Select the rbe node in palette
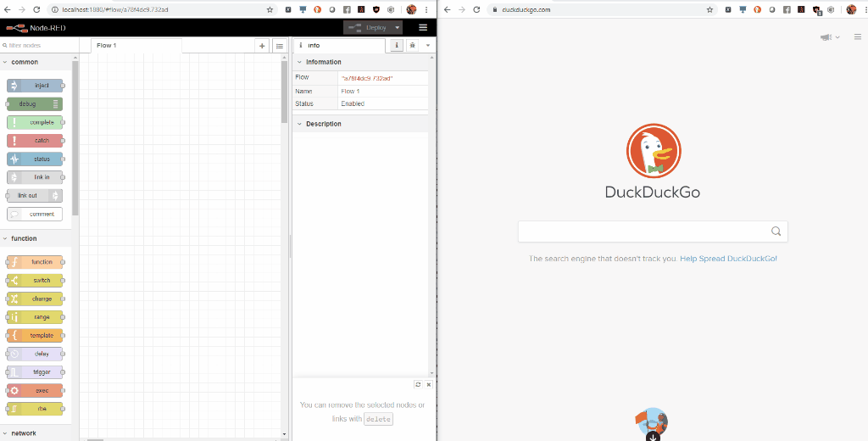 pos(35,409)
